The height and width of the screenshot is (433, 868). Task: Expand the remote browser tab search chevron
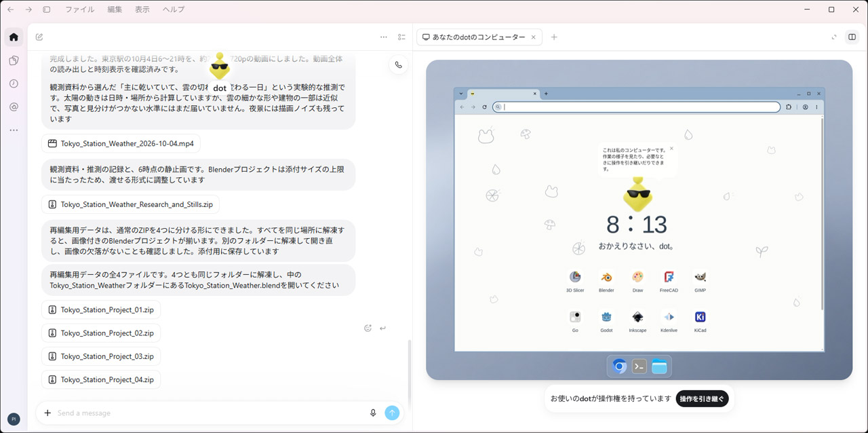point(461,94)
